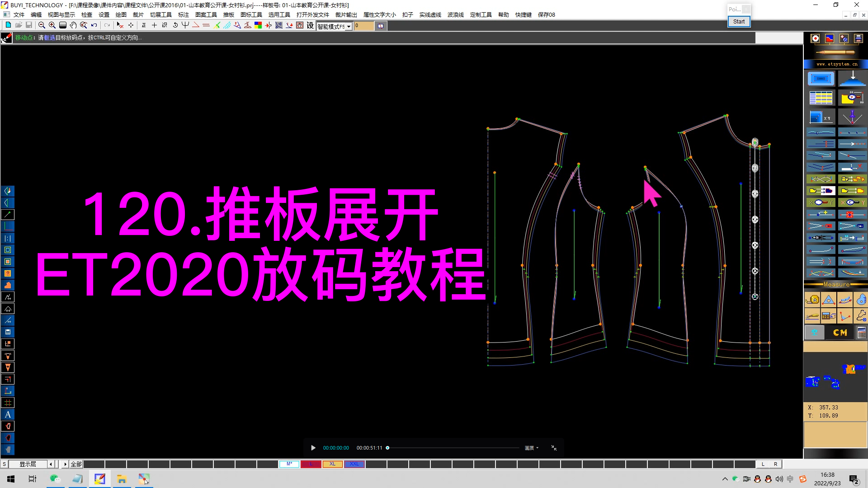868x488 pixels.
Task: Toggle the 空 button in Measure panel
Action: 814,333
